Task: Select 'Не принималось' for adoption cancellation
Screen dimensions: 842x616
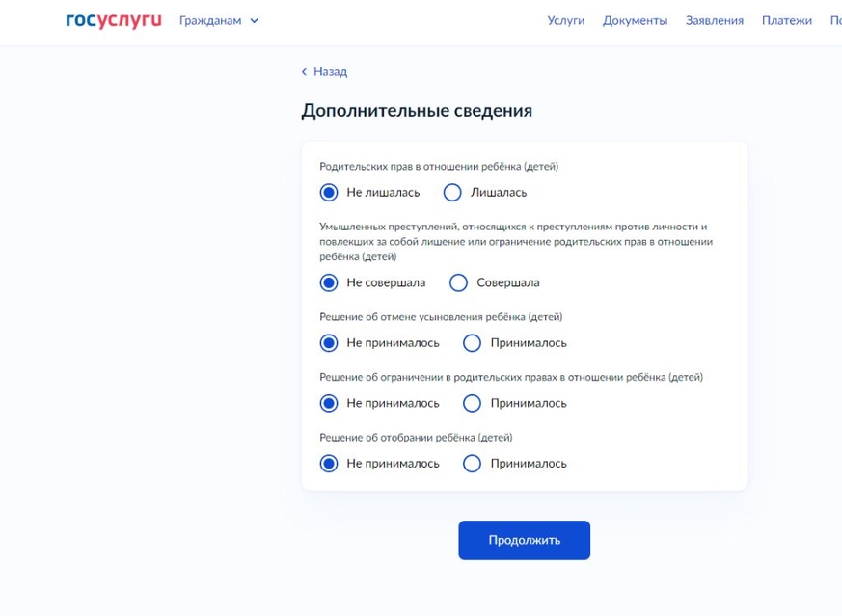Action: coord(329,343)
